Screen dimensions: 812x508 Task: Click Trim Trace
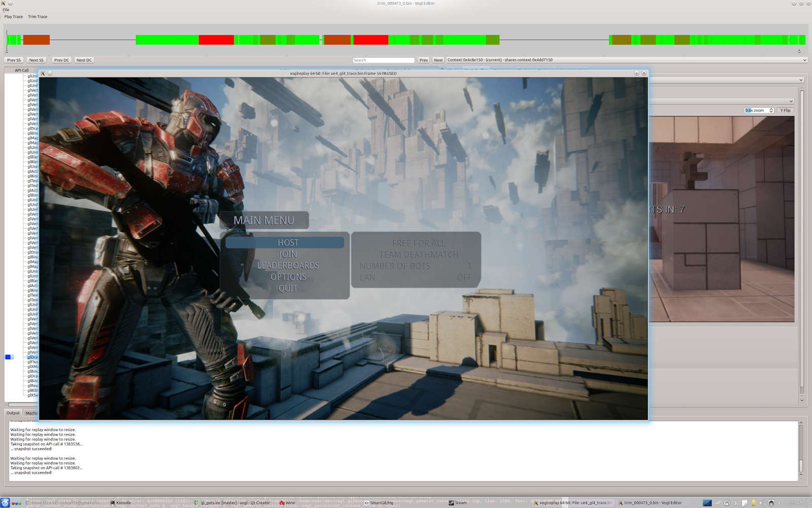38,17
